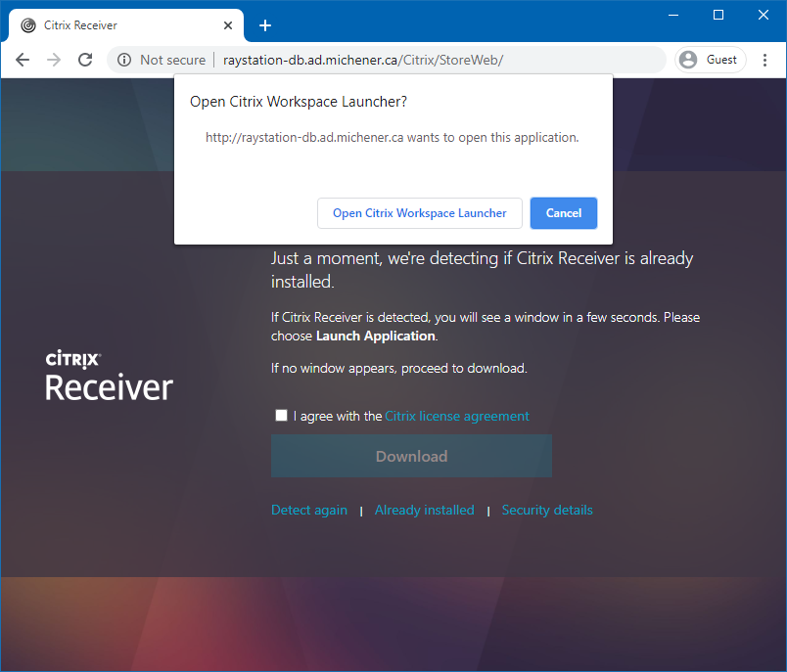Click the "Open Citrix Workspace Launcher?" dialog title
Viewport: 787px width, 672px height.
tap(299, 102)
